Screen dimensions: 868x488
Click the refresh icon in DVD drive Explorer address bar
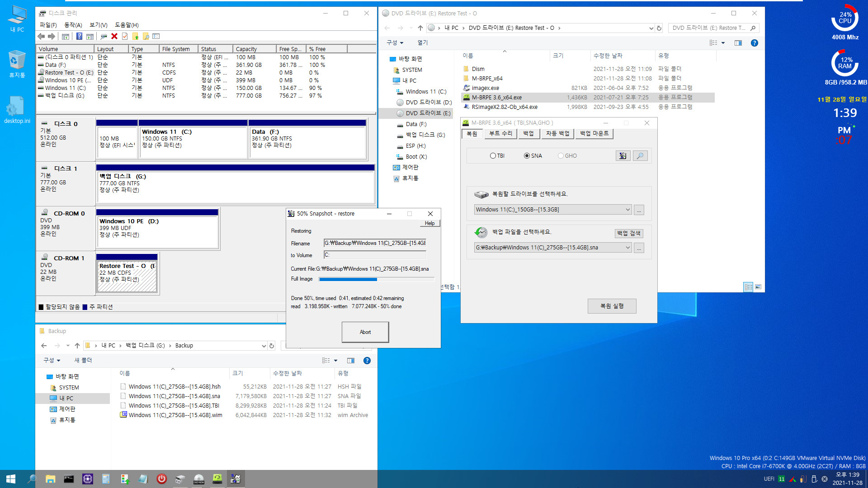pos(659,28)
